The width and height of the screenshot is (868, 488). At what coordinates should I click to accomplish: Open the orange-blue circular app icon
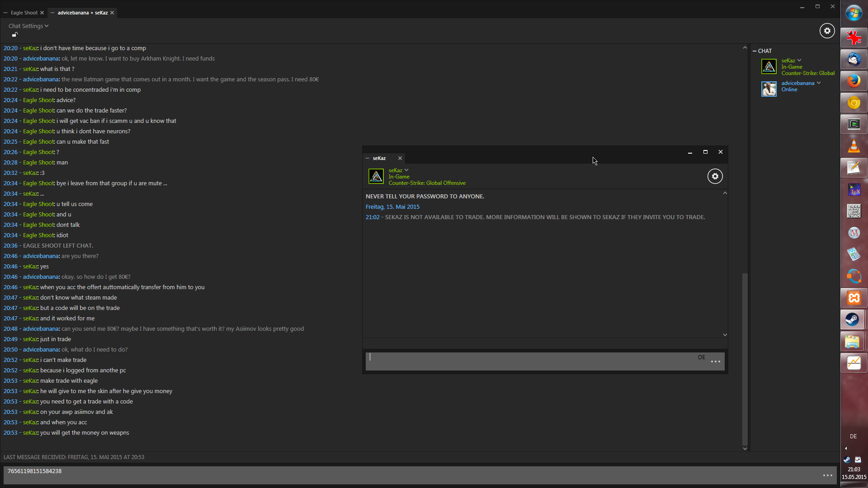pyautogui.click(x=854, y=276)
